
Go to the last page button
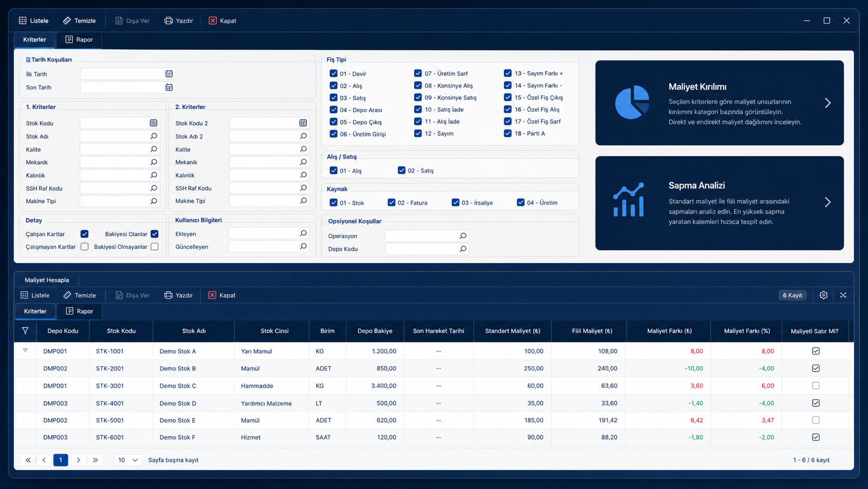(x=95, y=460)
